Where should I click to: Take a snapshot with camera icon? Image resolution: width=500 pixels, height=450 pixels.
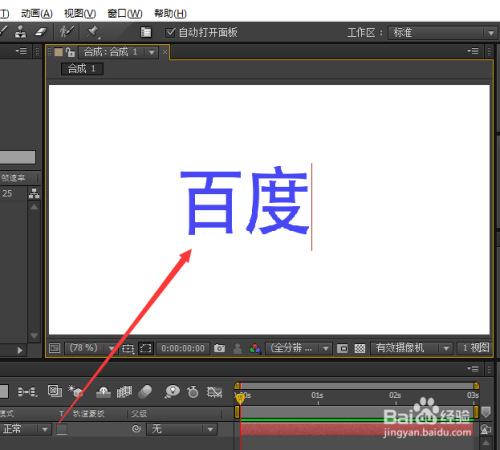(219, 348)
